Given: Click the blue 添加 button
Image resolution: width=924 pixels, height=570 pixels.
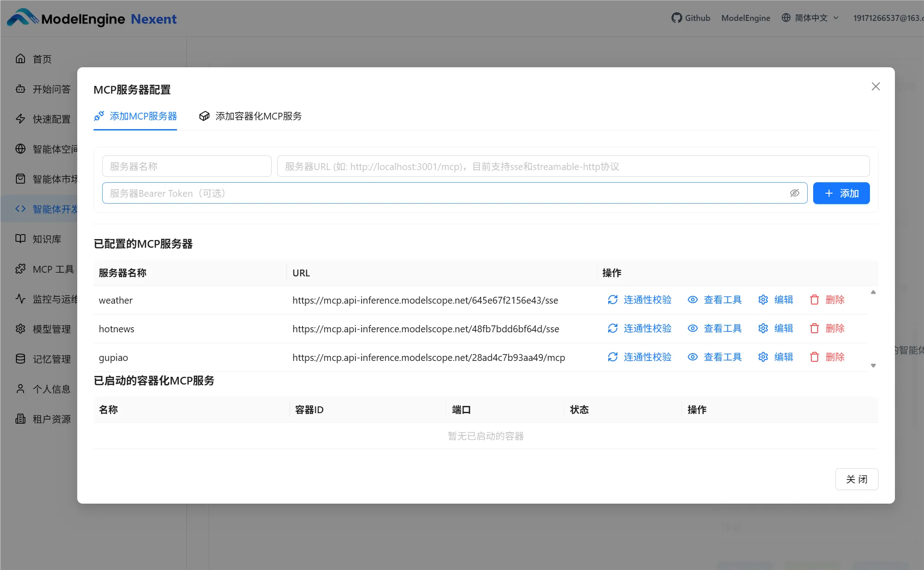Looking at the screenshot, I should click(x=841, y=193).
